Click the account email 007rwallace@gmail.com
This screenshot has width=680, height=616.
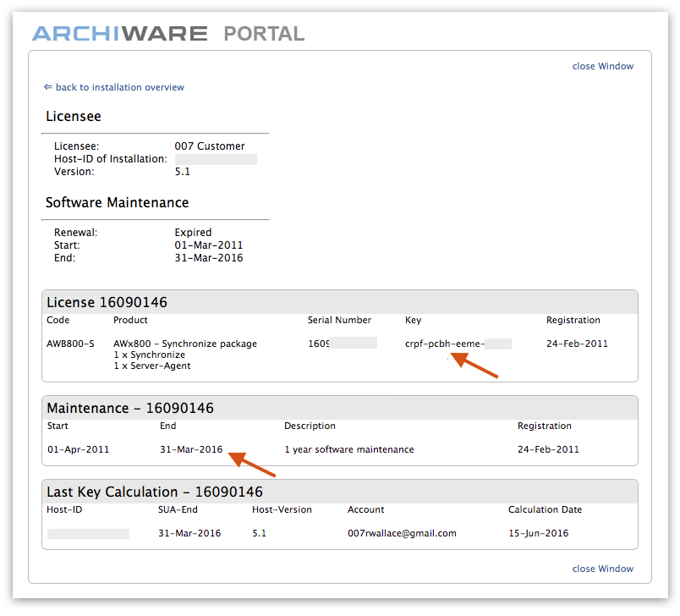402,533
